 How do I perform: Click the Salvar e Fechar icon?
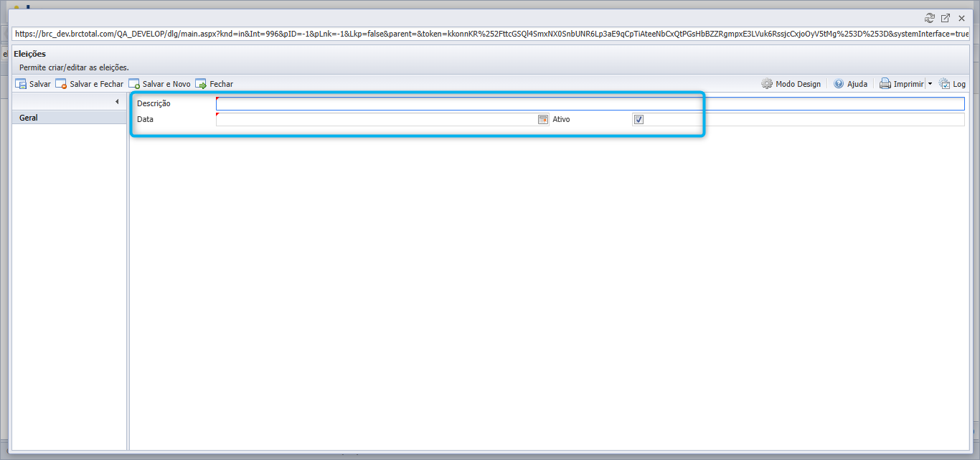[x=61, y=84]
